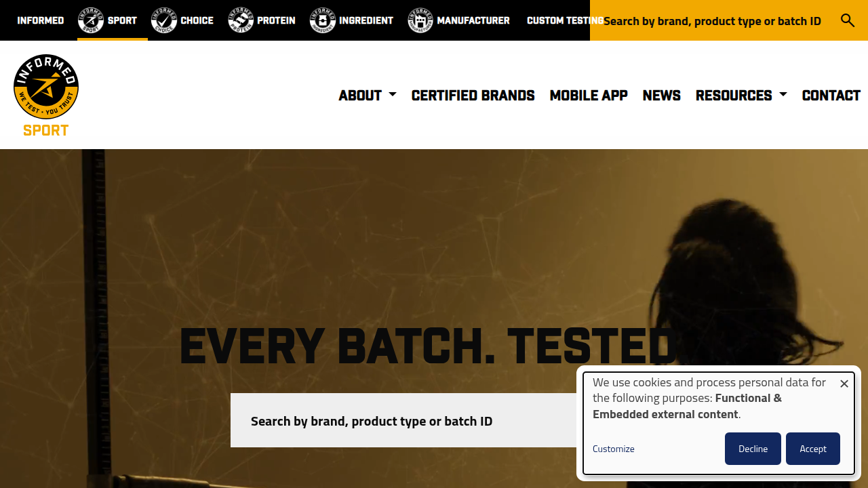Image resolution: width=868 pixels, height=488 pixels.
Task: Close the cookie consent popup
Action: pos(844,384)
